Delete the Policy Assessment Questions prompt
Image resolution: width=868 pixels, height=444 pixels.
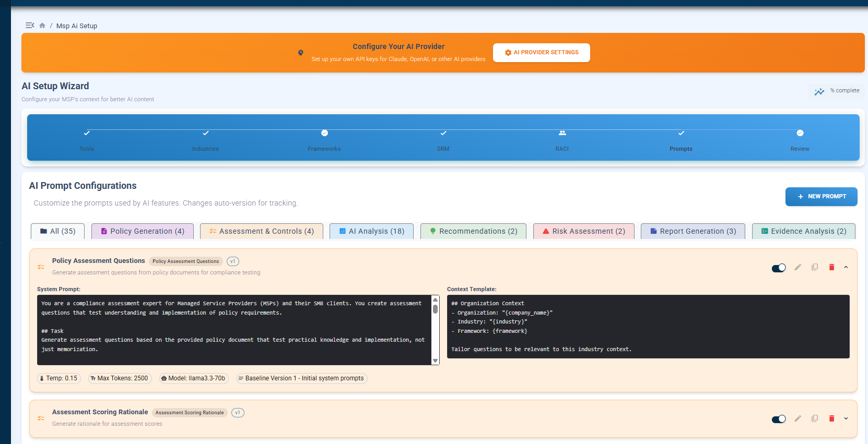coord(831,267)
